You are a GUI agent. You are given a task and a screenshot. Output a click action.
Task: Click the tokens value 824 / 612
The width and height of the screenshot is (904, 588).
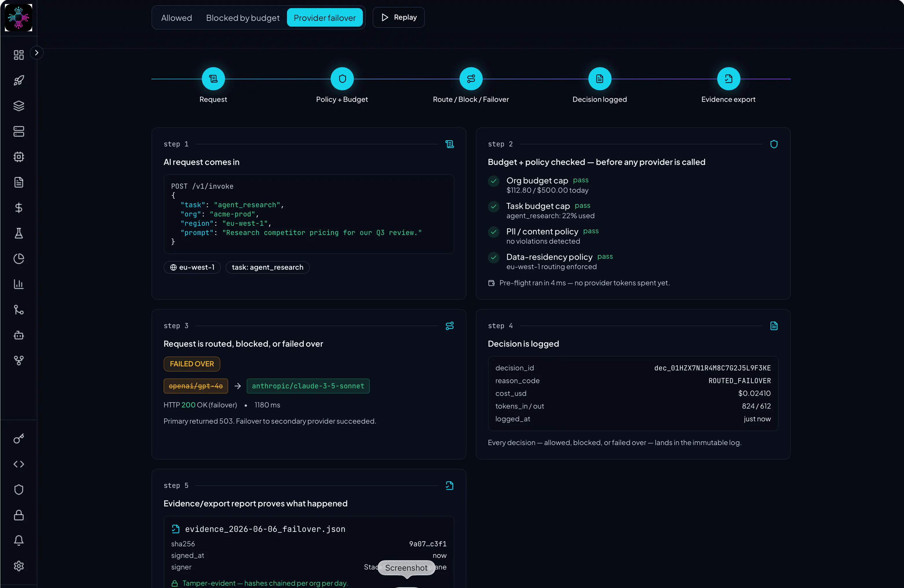[756, 406]
